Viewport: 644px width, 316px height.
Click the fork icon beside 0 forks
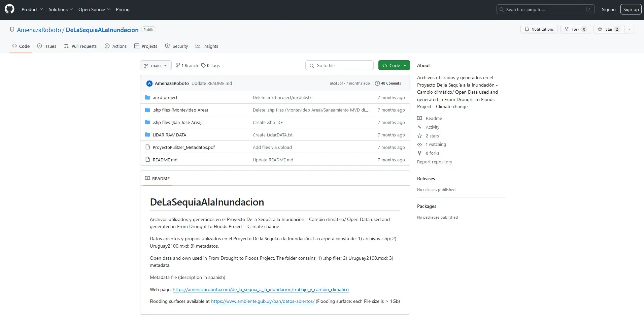click(419, 153)
